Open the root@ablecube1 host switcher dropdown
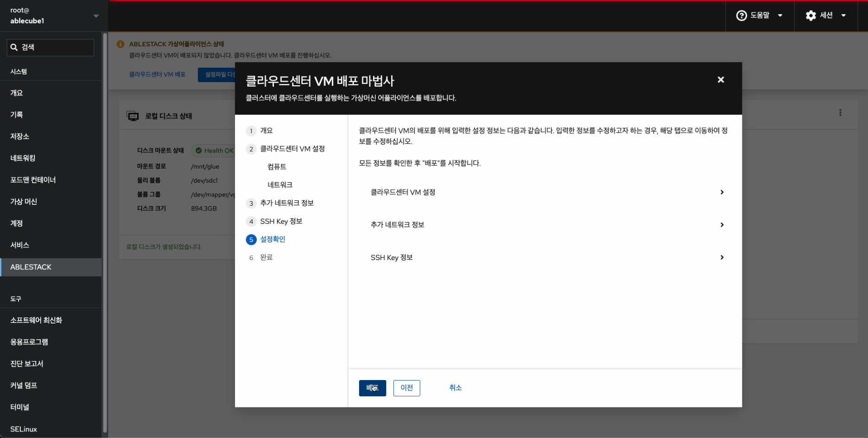The image size is (868, 438). coord(96,16)
